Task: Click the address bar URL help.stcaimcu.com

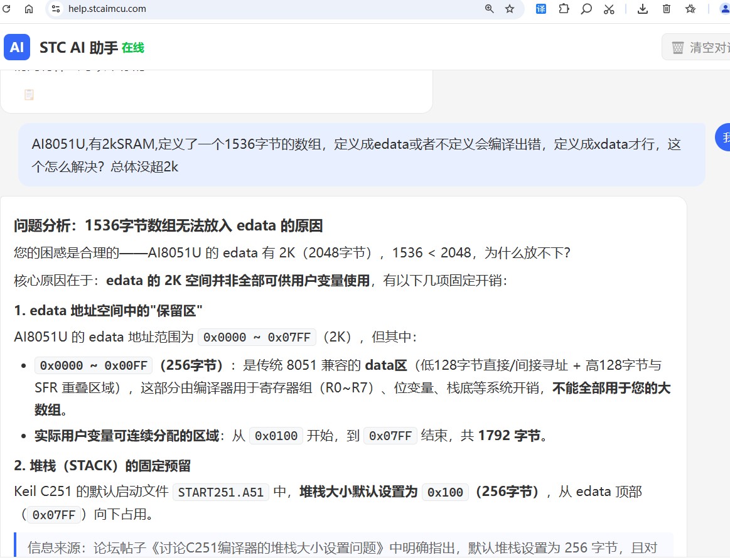Action: [x=107, y=8]
